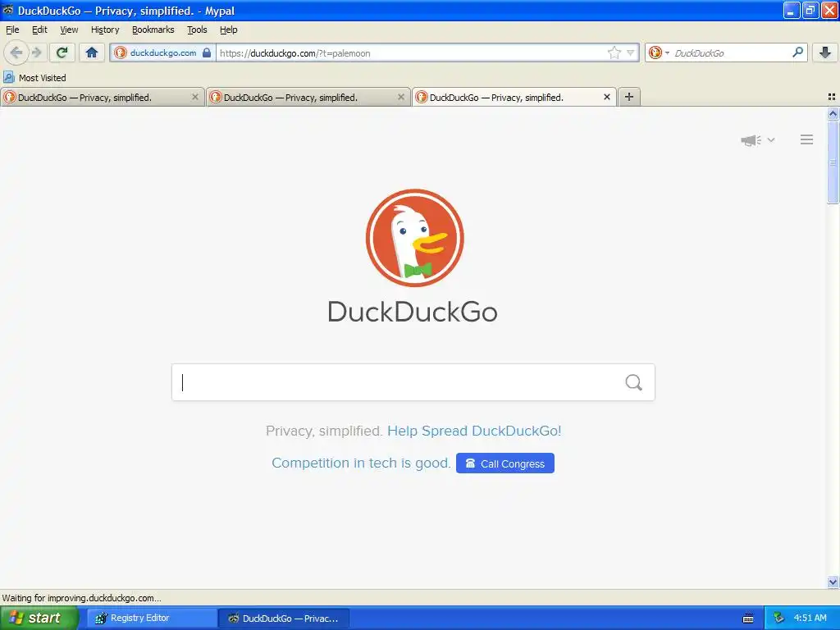Open a new tab with the plus button

629,97
